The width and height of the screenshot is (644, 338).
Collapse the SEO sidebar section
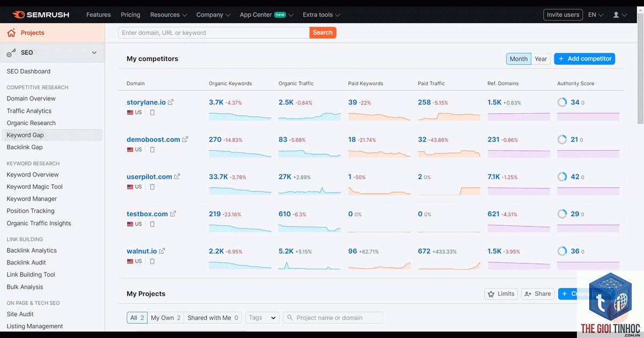tap(94, 53)
